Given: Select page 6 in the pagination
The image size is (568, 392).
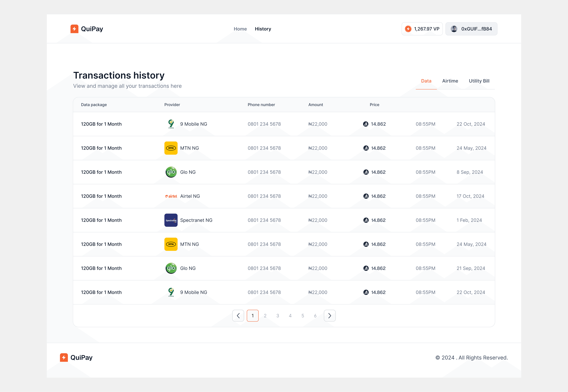Looking at the screenshot, I should point(315,316).
